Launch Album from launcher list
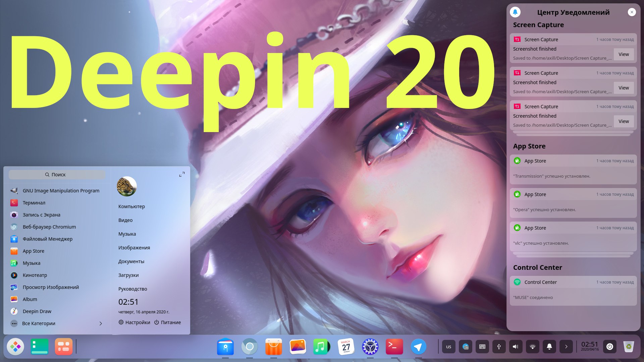Viewport: 644px width, 362px height. (x=57, y=299)
